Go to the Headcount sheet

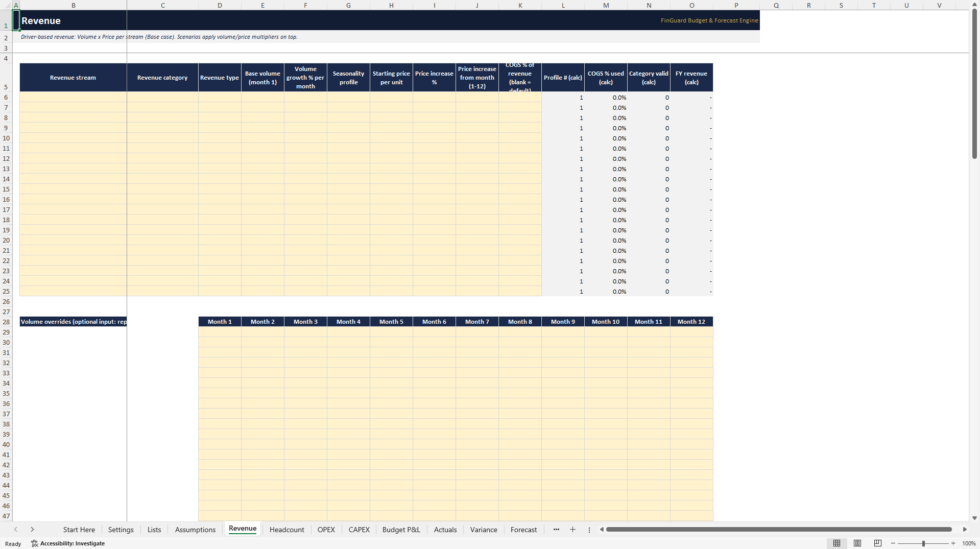click(x=287, y=530)
